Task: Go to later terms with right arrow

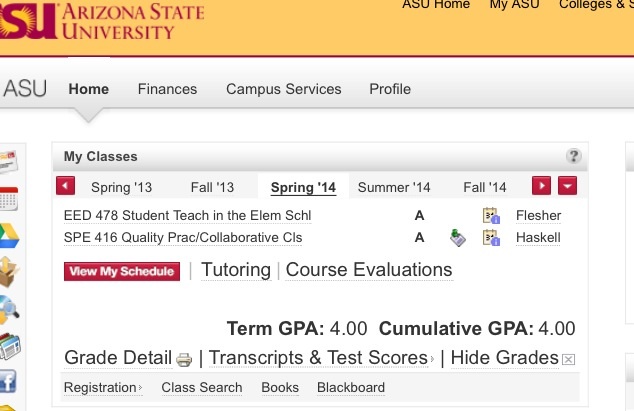Action: 541,186
